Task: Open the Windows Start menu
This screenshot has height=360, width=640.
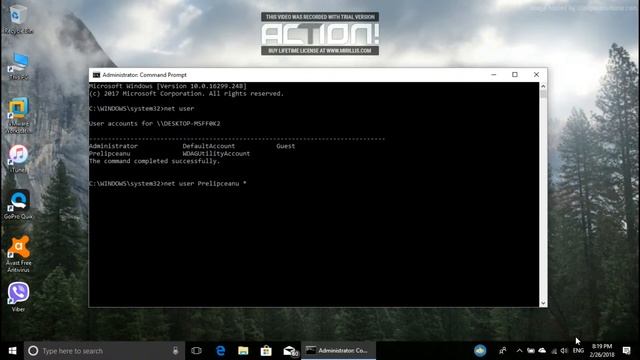Action: click(12, 351)
